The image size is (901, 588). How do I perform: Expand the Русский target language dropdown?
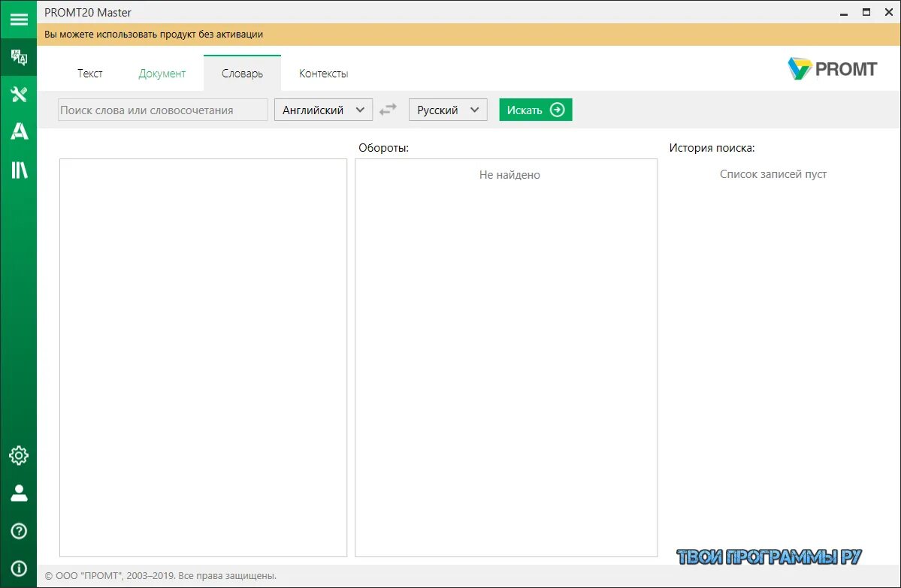tap(448, 110)
